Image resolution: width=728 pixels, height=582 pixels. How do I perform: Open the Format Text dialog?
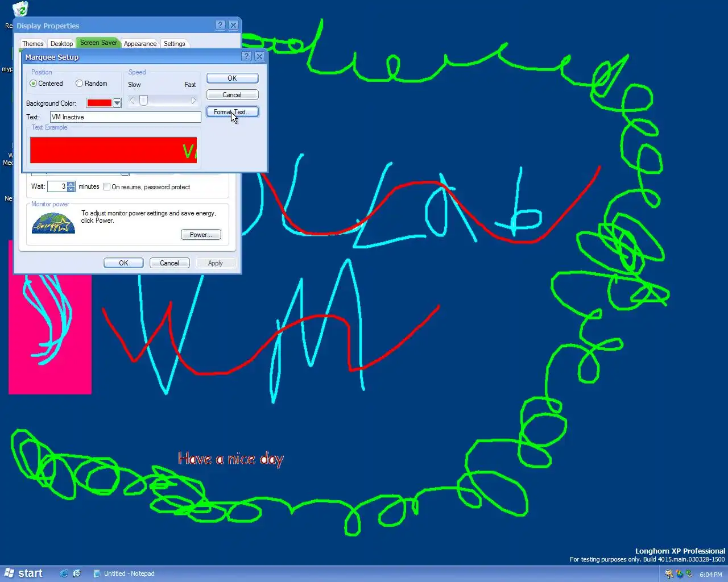point(232,112)
